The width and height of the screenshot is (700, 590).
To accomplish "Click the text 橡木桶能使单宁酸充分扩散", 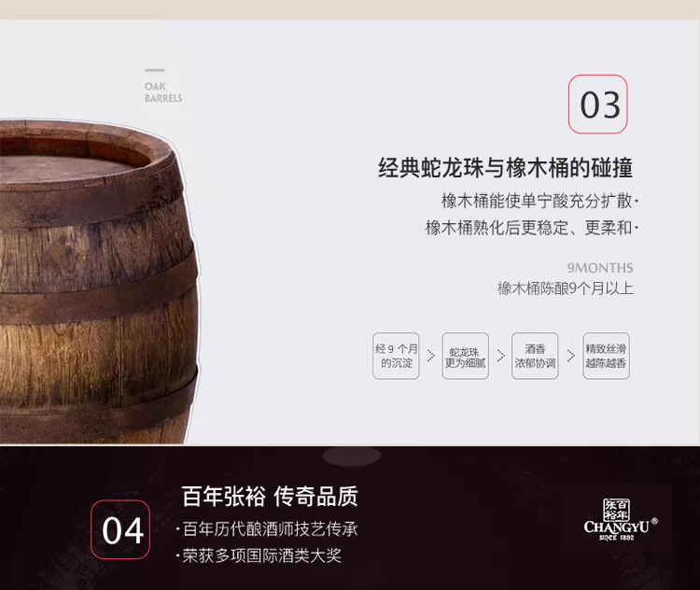I will point(537,201).
